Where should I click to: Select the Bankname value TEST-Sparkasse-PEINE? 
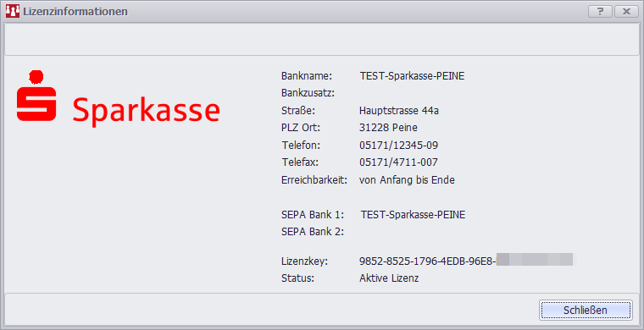[x=412, y=76]
